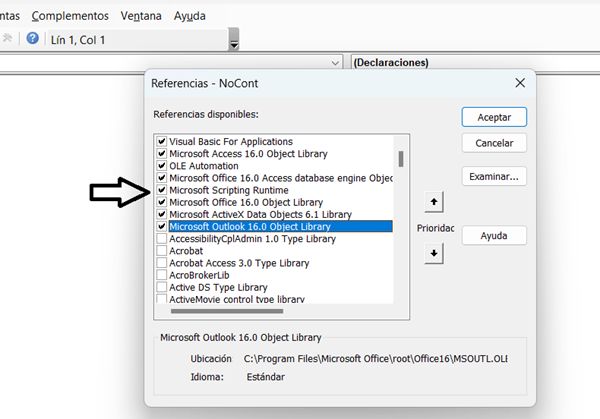Click the Ubicación path C:\Program Files text
600x419 pixels.
coord(375,359)
